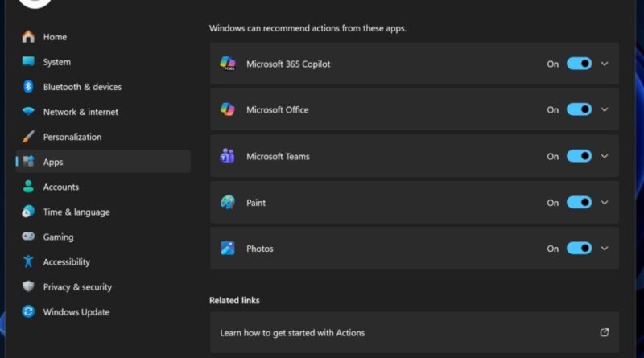Disable the Photos actions toggle
The image size is (644, 358).
coord(579,248)
